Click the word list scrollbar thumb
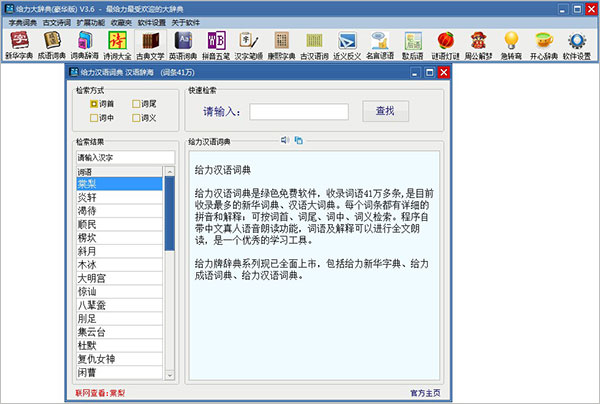Viewport: 600px width, 404px height. coord(170,213)
